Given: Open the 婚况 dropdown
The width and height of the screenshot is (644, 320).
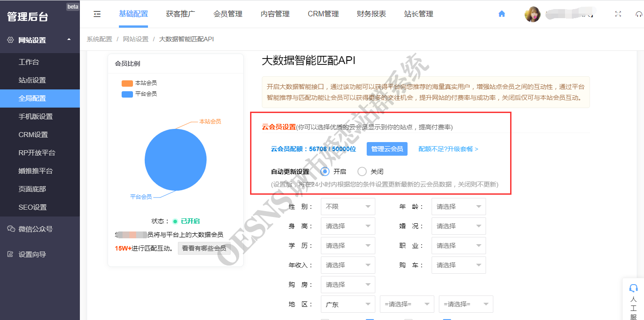Looking at the screenshot, I should tap(459, 226).
